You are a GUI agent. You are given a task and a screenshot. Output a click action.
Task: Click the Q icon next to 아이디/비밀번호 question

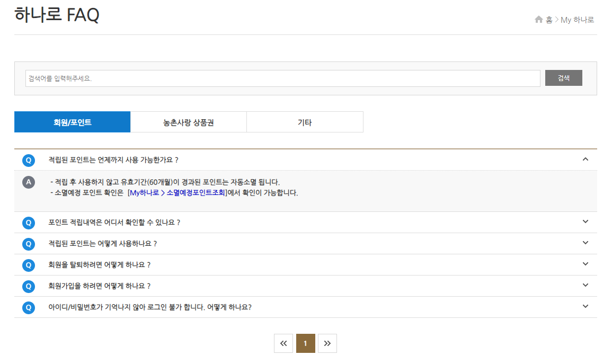(29, 307)
